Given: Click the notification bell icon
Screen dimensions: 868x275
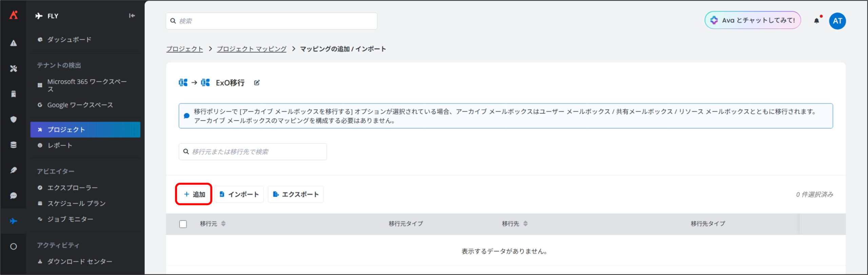Looking at the screenshot, I should tap(816, 21).
